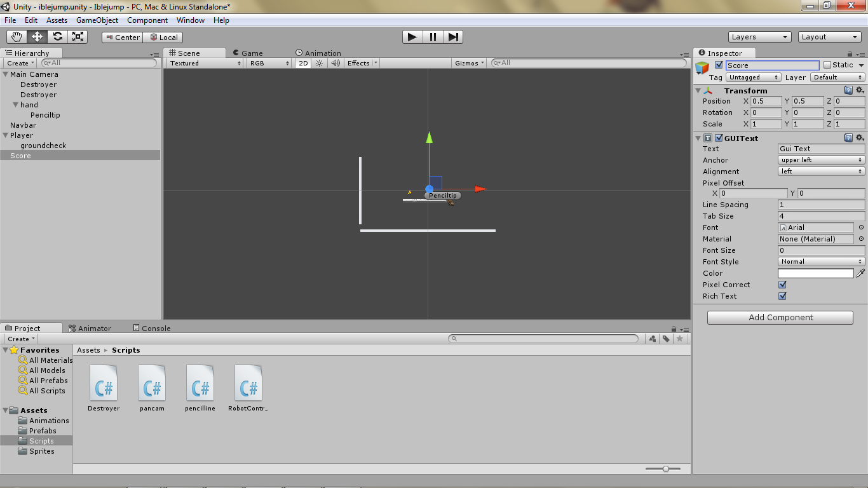The height and width of the screenshot is (488, 868).
Task: Open the Window menu
Action: click(x=191, y=20)
